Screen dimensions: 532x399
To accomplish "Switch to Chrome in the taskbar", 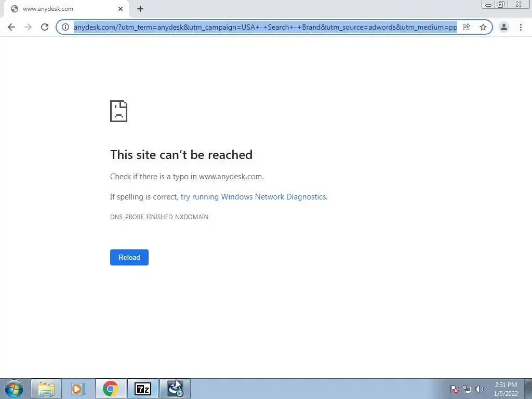I will tap(110, 389).
